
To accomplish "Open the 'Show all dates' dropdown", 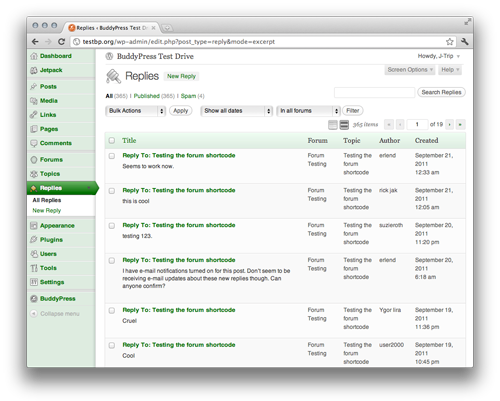I will coord(237,111).
